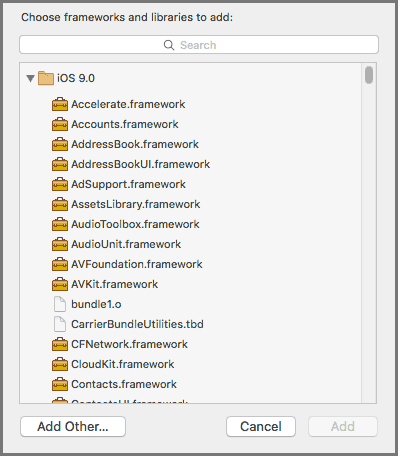Screen dimensions: 398x456
Task: Click the iOS 9.0 folder icon
Action: pyautogui.click(x=46, y=78)
